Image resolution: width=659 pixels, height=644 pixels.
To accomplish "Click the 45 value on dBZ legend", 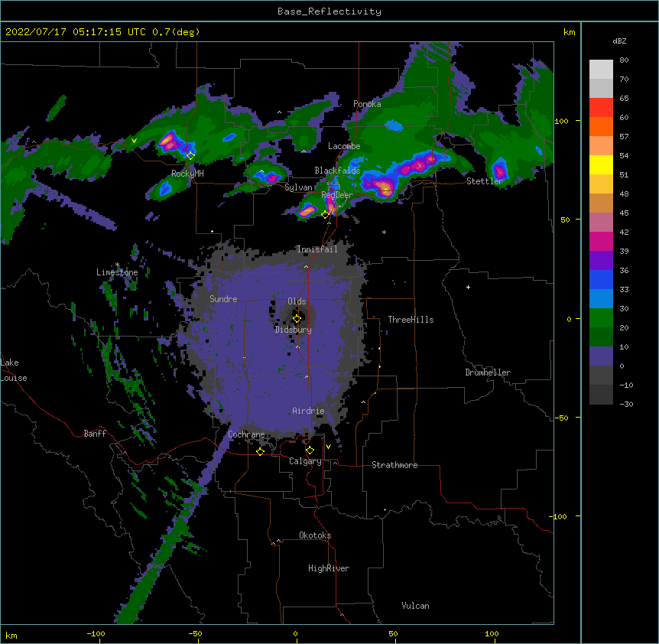I will click(624, 213).
